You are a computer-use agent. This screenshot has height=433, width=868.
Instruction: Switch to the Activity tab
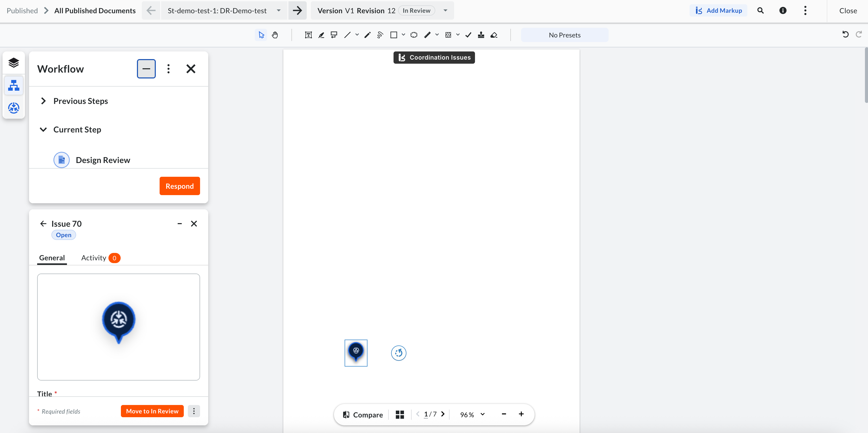(94, 258)
